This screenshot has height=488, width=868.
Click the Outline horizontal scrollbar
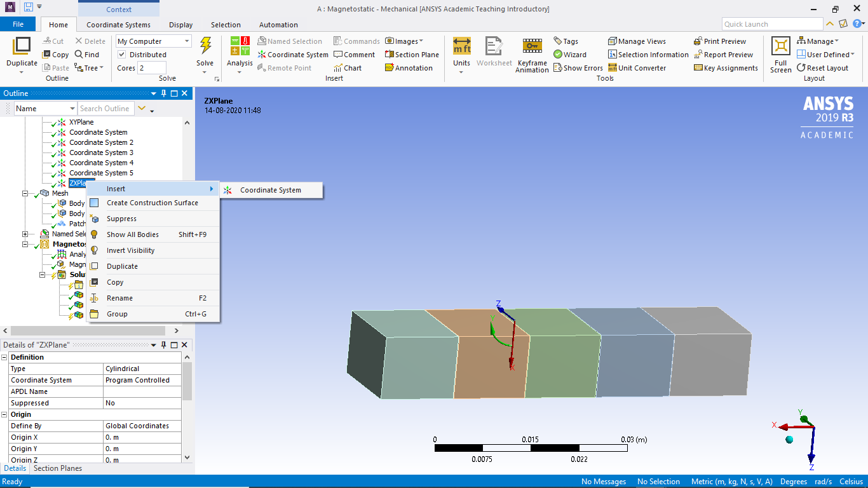click(x=88, y=331)
